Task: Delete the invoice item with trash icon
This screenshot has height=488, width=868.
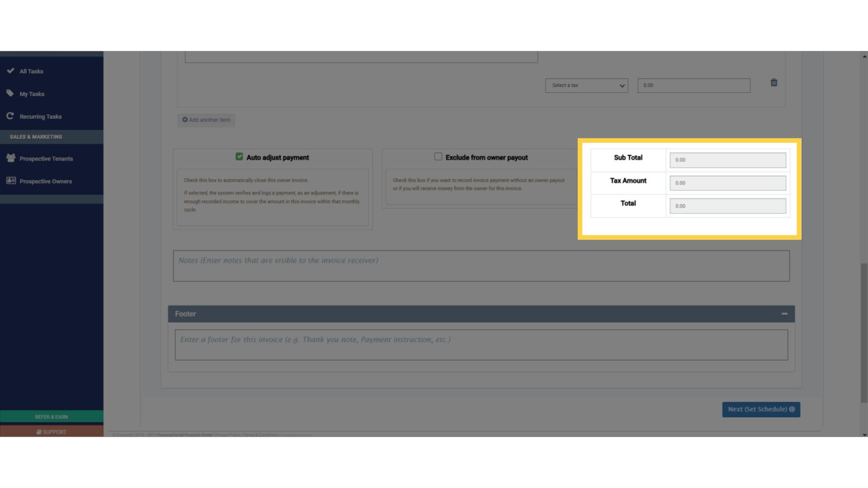Action: (x=774, y=83)
